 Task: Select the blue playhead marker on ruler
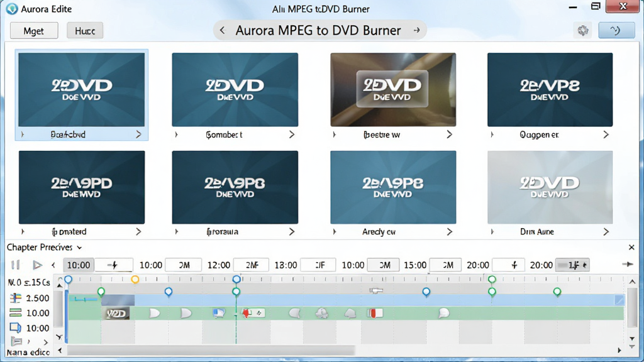point(236,280)
